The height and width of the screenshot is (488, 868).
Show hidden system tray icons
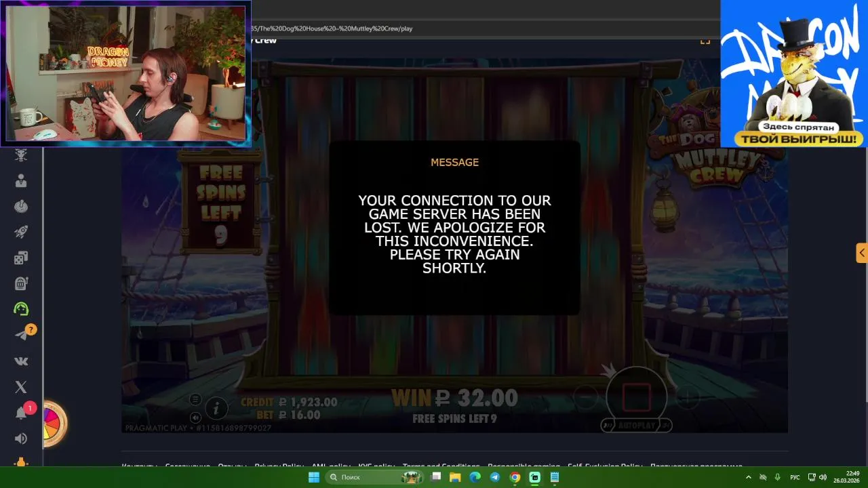[x=749, y=477]
